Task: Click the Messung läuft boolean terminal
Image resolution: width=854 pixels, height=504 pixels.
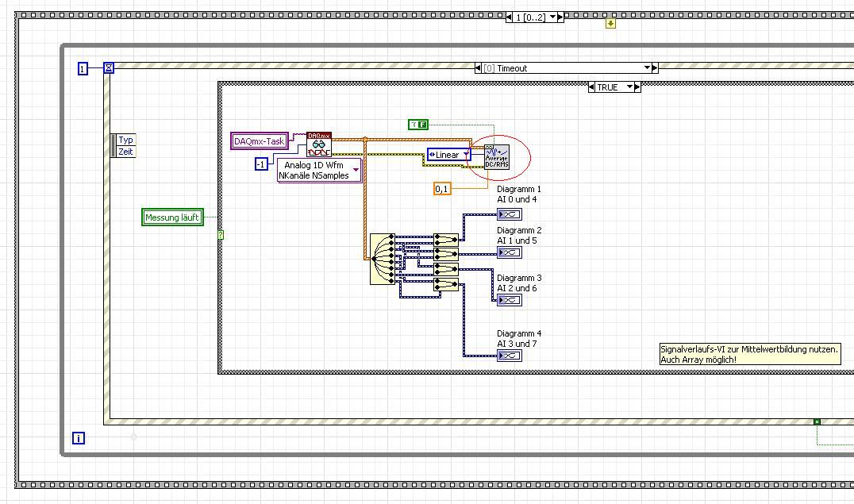Action: pyautogui.click(x=172, y=217)
